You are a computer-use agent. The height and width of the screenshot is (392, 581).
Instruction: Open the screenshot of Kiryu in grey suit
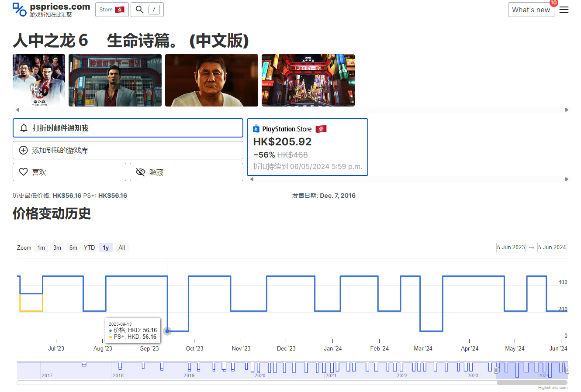[x=115, y=80]
